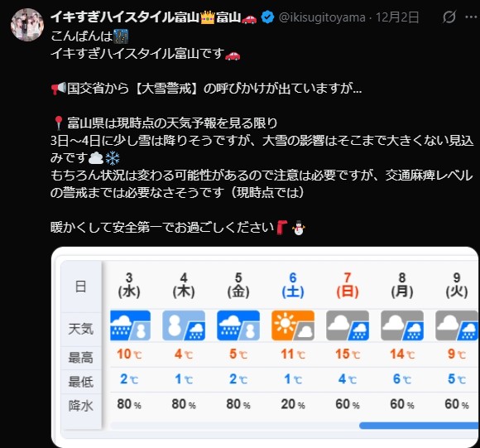Click Saturday's sunny weather icon

click(293, 325)
